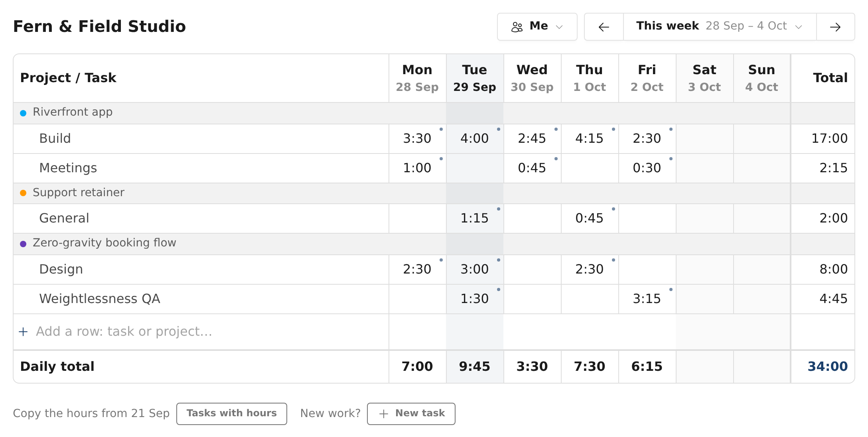Select the Build Thursday cell 4:15
The height and width of the screenshot is (437, 868).
click(590, 139)
